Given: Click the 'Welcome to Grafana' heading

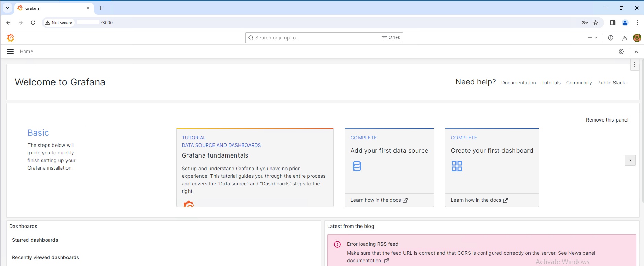Looking at the screenshot, I should (60, 82).
